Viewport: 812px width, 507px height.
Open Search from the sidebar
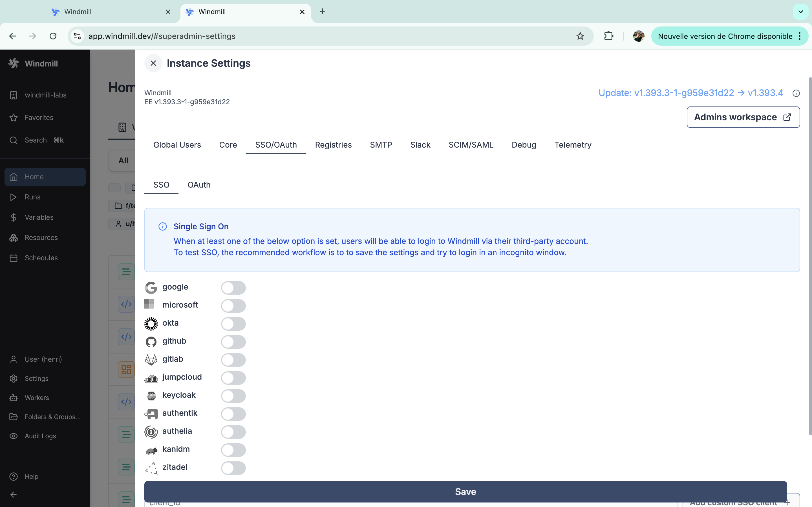pyautogui.click(x=36, y=140)
